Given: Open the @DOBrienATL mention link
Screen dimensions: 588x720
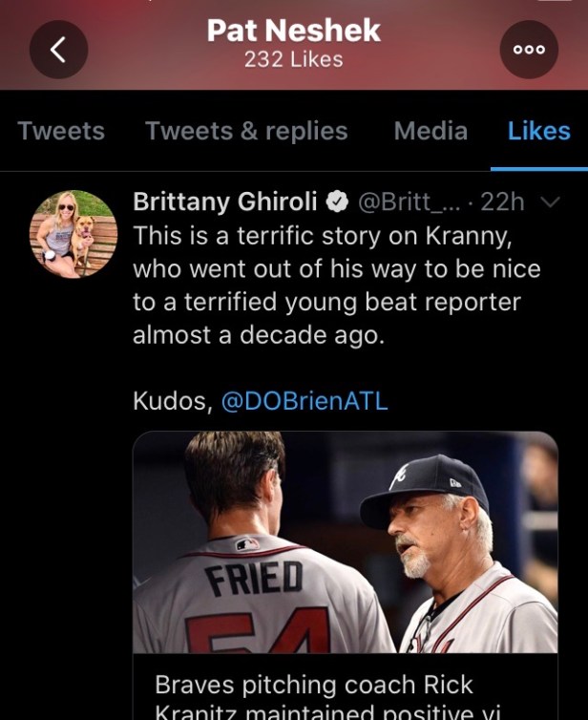Looking at the screenshot, I should [x=304, y=401].
